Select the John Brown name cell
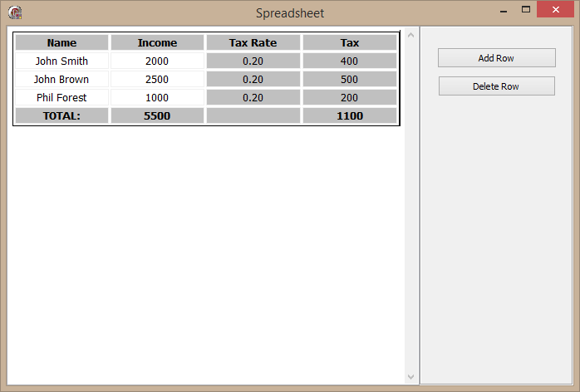 (x=61, y=79)
